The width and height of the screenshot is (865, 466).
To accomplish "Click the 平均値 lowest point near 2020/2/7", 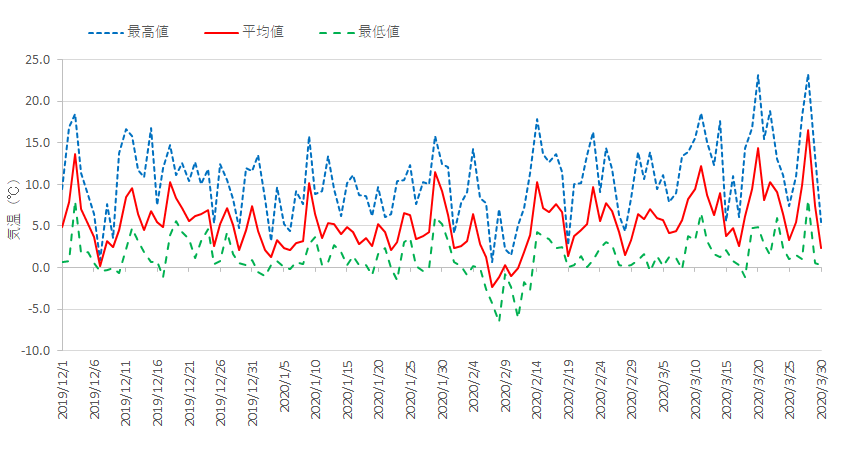I will tap(492, 287).
